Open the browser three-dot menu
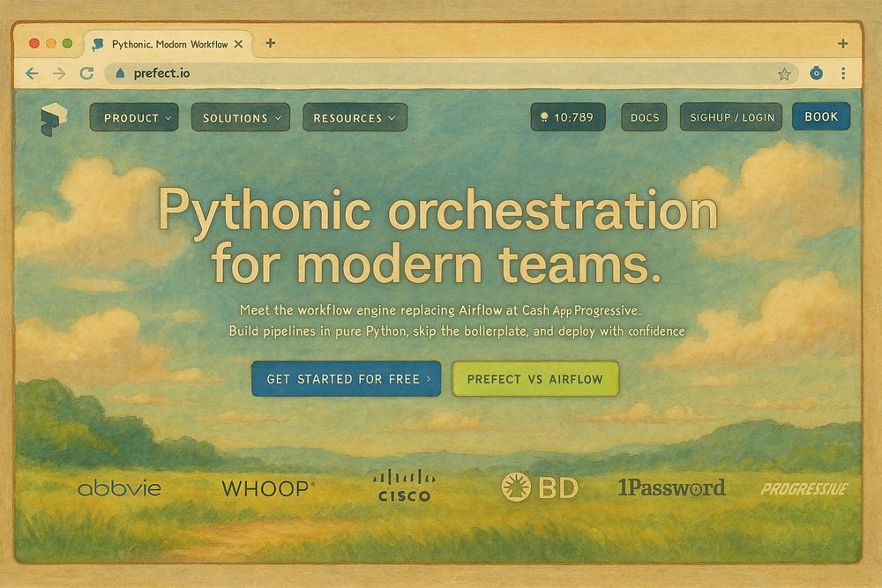The image size is (882, 588). tap(842, 73)
